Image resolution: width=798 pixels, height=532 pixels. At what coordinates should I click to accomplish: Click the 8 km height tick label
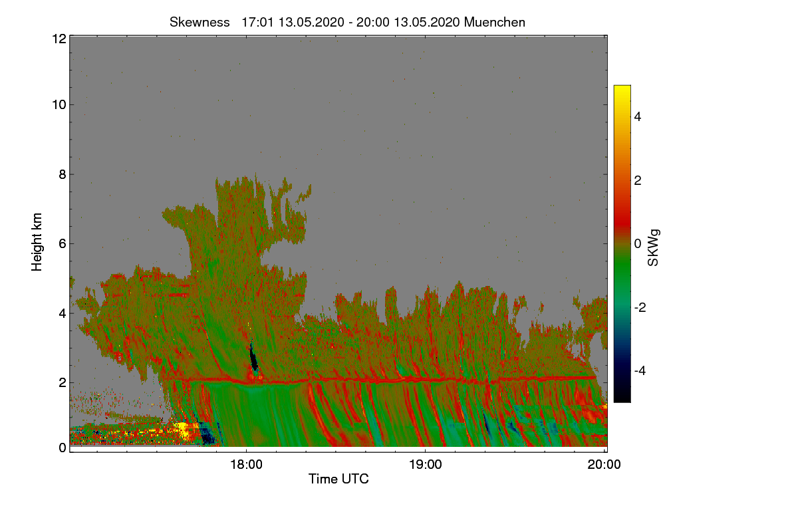click(62, 174)
